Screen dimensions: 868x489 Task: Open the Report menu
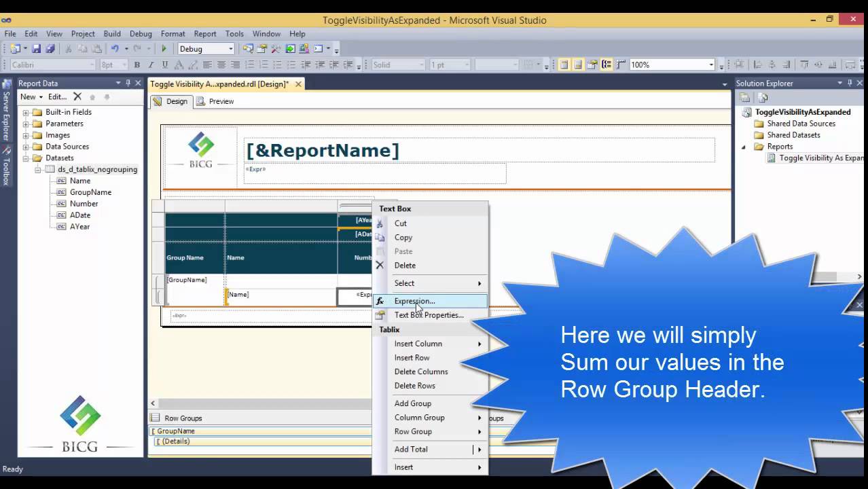click(x=204, y=33)
